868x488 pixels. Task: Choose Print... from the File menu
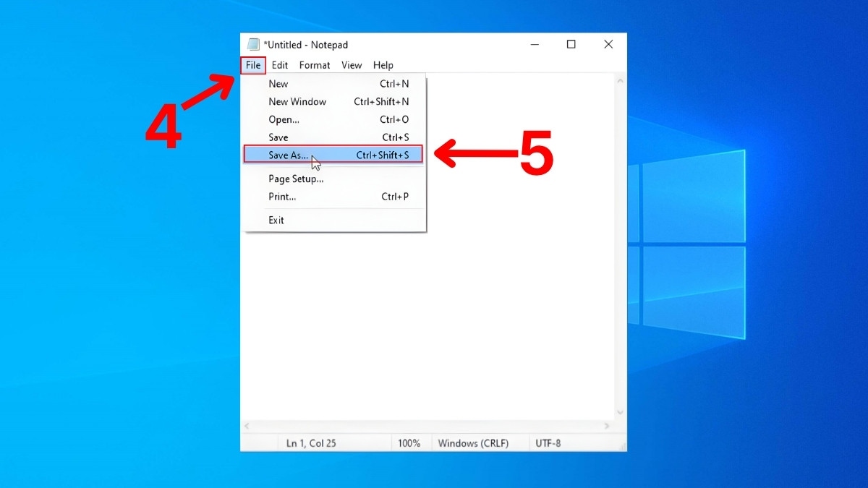[334, 197]
